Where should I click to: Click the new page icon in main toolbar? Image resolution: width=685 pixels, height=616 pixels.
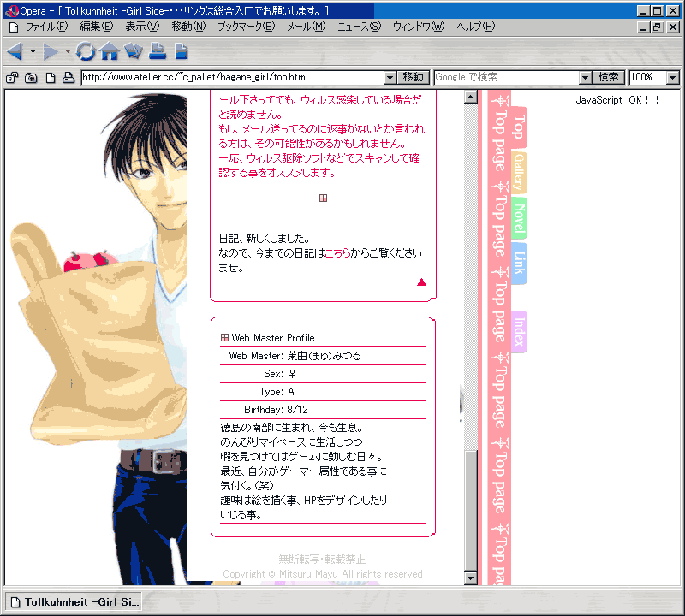click(181, 50)
